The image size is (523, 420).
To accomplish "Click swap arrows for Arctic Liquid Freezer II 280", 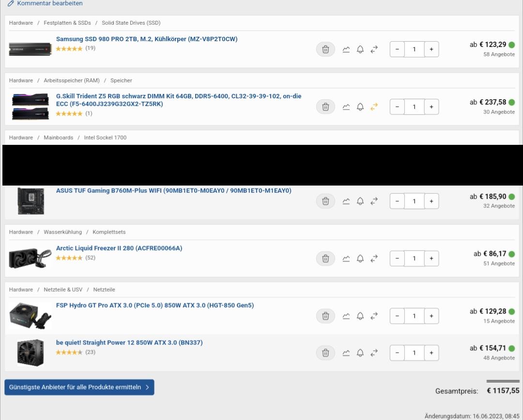I will pos(374,259).
